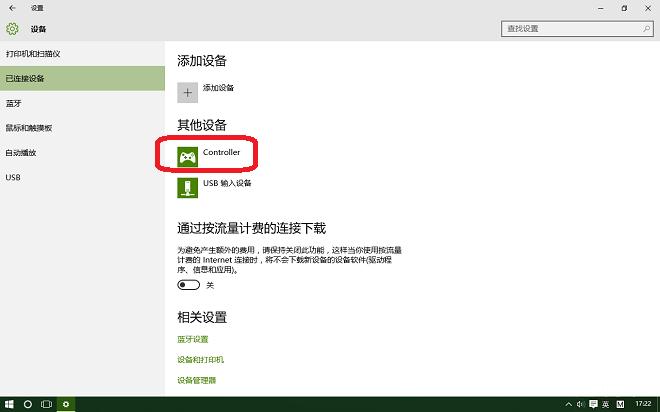The width and height of the screenshot is (660, 412).
Task: Close the Settings window
Action: point(648,8)
